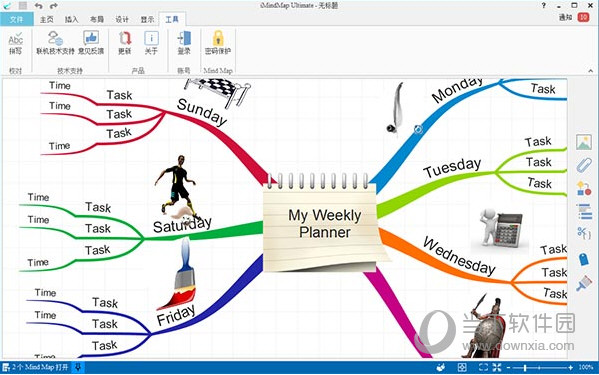Screen dimensions: 599x375
Task: Open the paperclip attachments panel
Action: [584, 165]
